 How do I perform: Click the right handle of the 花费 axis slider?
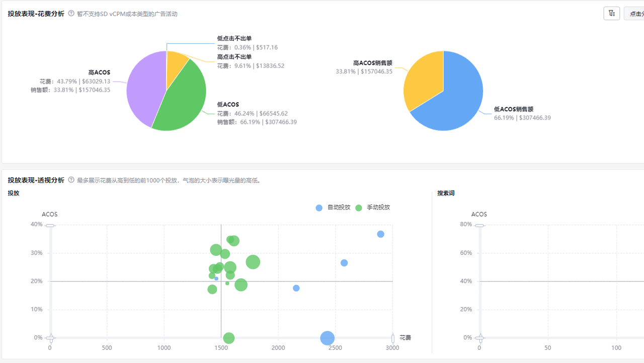coord(393,338)
